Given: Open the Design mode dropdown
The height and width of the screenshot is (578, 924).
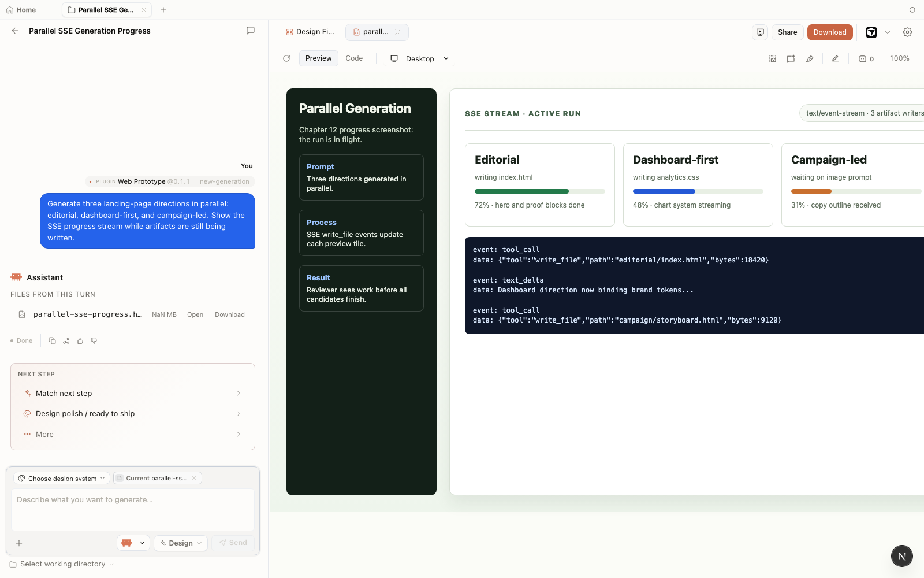Looking at the screenshot, I should tap(181, 543).
